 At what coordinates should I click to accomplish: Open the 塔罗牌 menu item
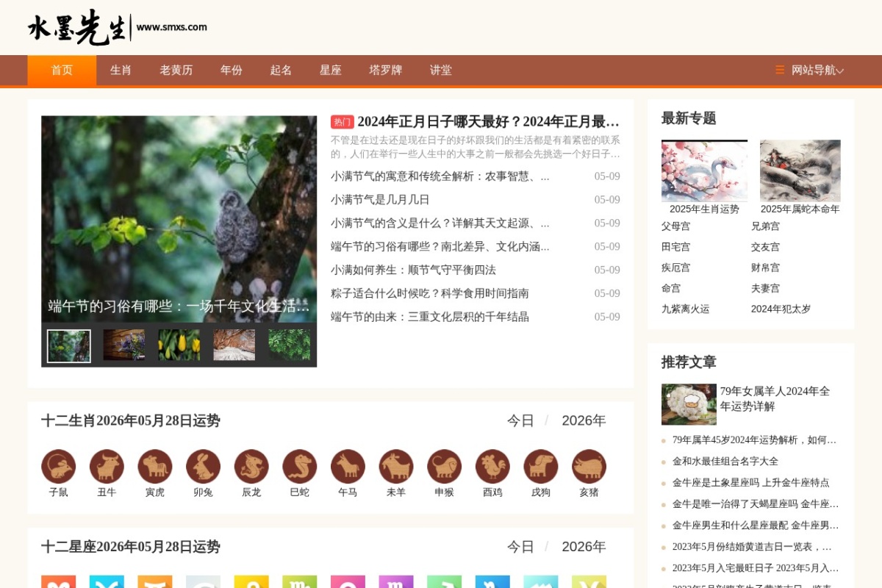coord(386,70)
